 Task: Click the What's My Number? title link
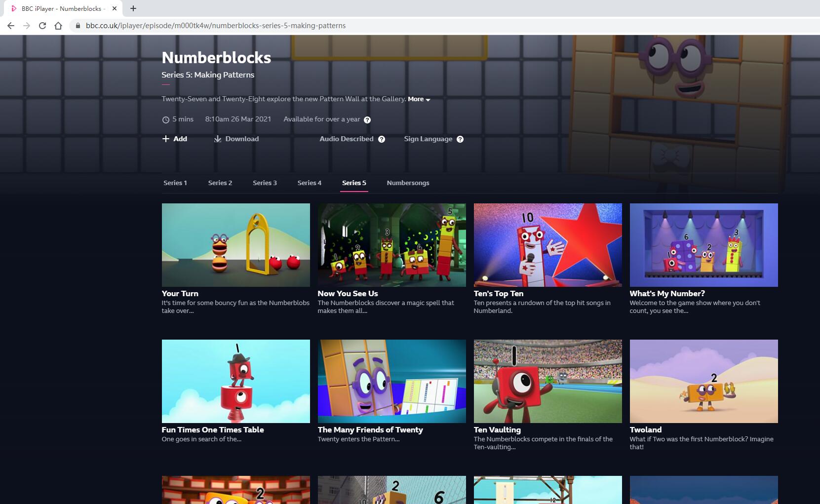[667, 293]
